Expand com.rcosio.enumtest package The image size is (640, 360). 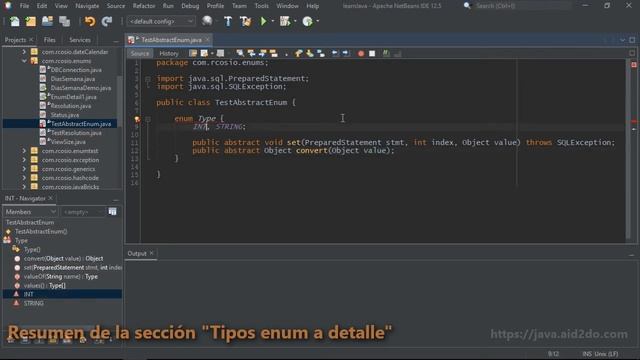point(24,151)
